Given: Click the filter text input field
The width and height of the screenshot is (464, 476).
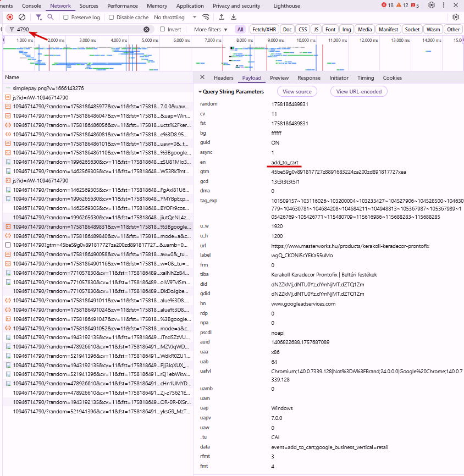Looking at the screenshot, I should 80,30.
